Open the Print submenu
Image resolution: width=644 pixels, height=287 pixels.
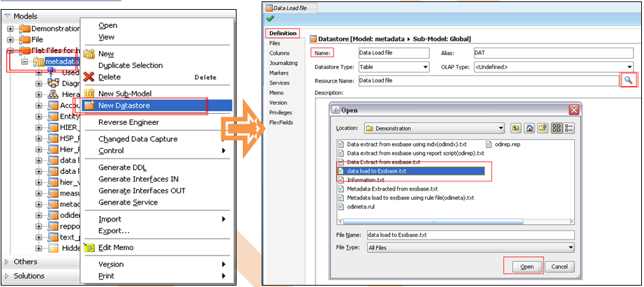[157, 276]
